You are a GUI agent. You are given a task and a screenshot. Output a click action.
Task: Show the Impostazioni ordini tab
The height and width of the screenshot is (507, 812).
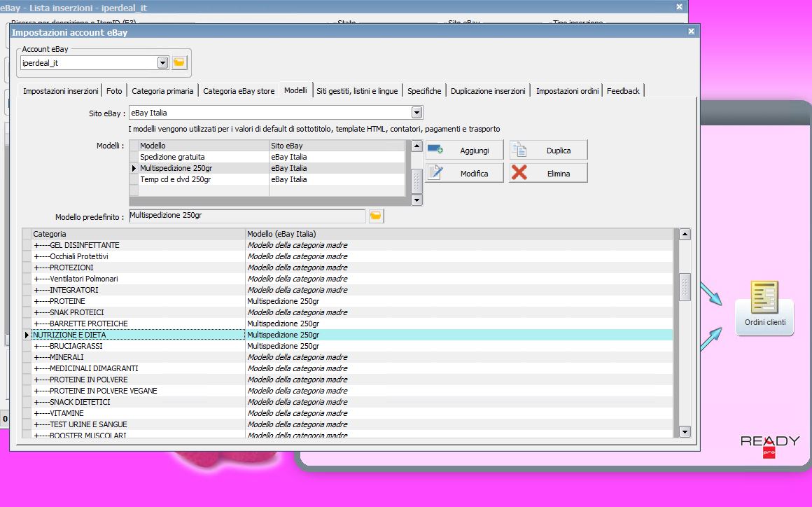tap(567, 90)
